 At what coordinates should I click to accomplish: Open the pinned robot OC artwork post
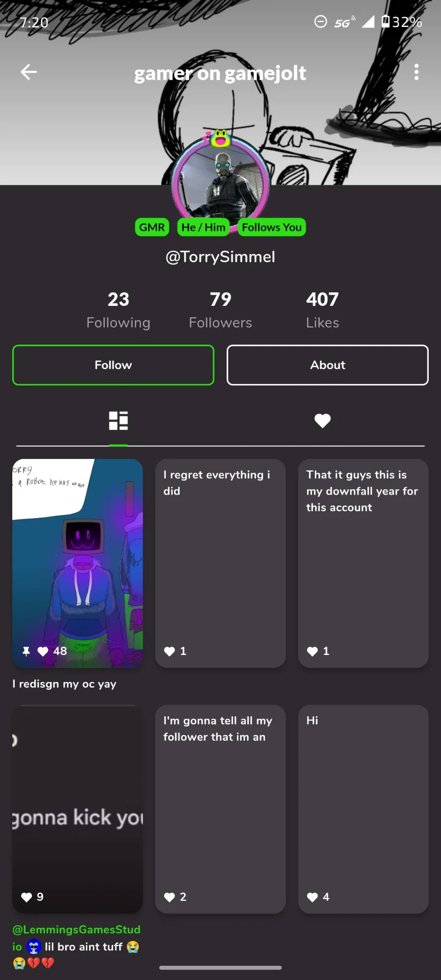pyautogui.click(x=78, y=563)
